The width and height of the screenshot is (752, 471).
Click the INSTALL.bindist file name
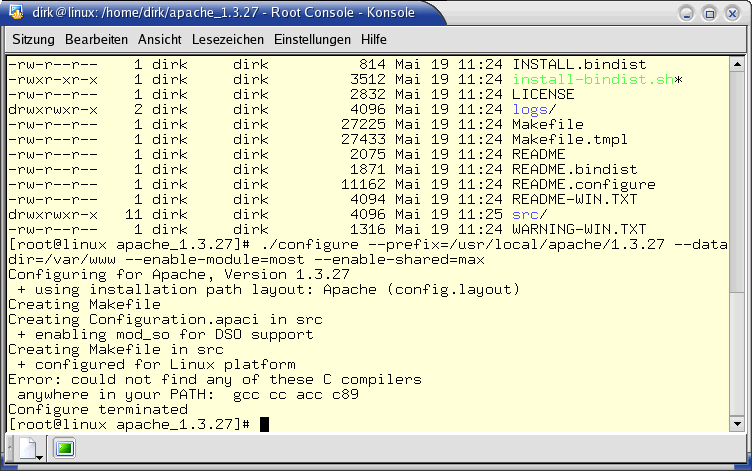(579, 64)
